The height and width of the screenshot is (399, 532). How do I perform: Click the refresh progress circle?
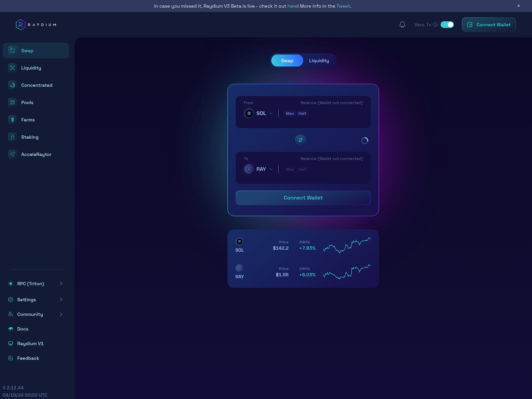click(x=365, y=141)
